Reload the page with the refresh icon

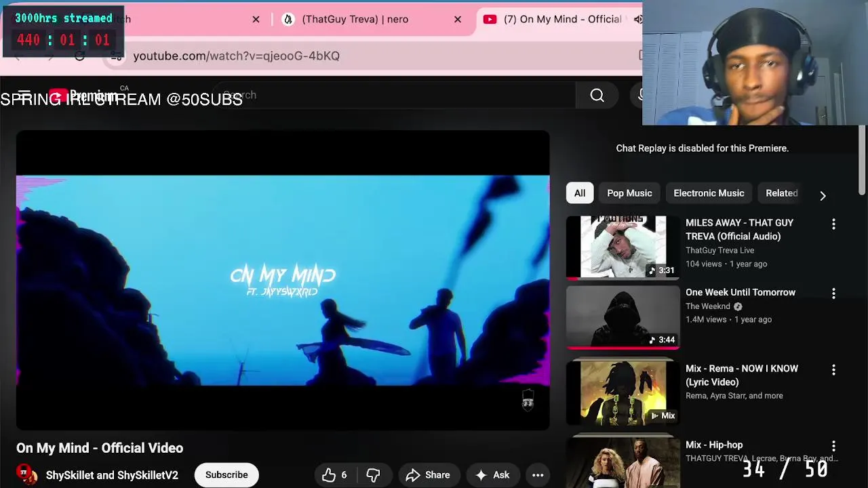click(x=80, y=56)
